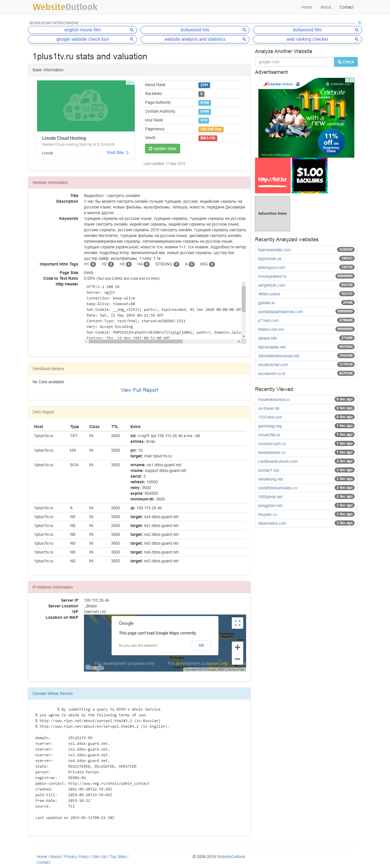Click the Advertise Here box
Image resolution: width=390 pixels, height=868 pixels.
(x=272, y=214)
